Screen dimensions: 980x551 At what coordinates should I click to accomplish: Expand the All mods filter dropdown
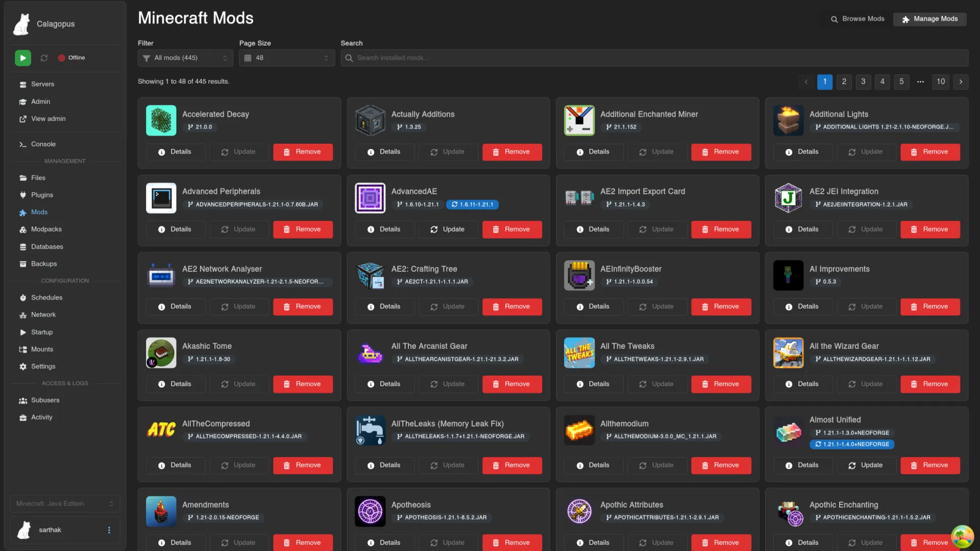[185, 58]
